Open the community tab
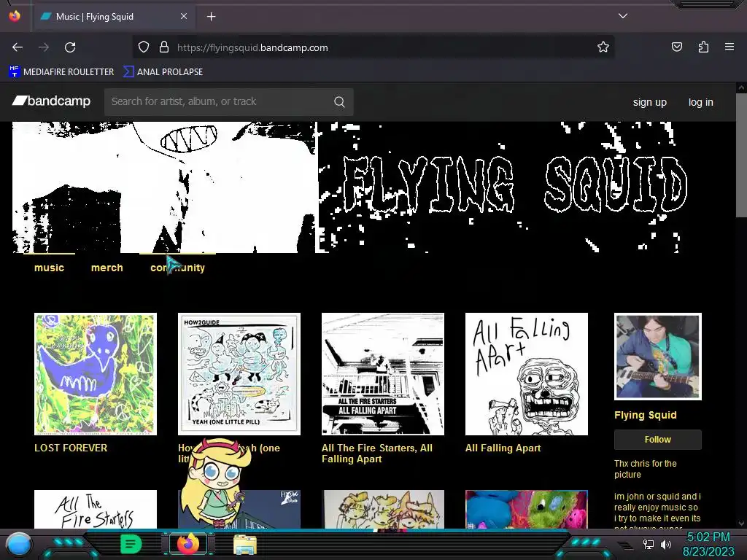Image resolution: width=747 pixels, height=560 pixels. click(178, 268)
